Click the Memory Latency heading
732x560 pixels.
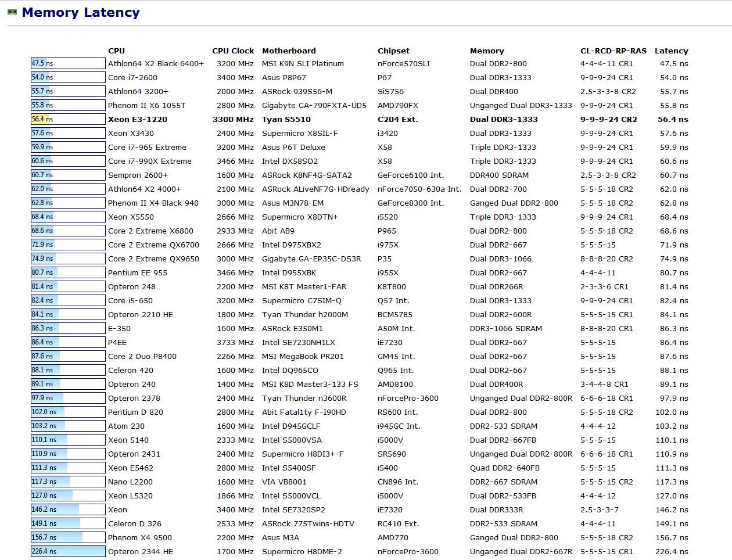[81, 12]
